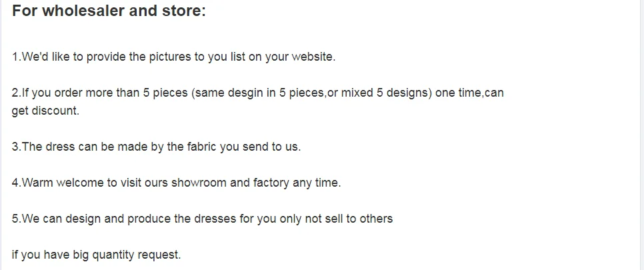
Task: Click the "get discount." line
Action: tap(45, 111)
